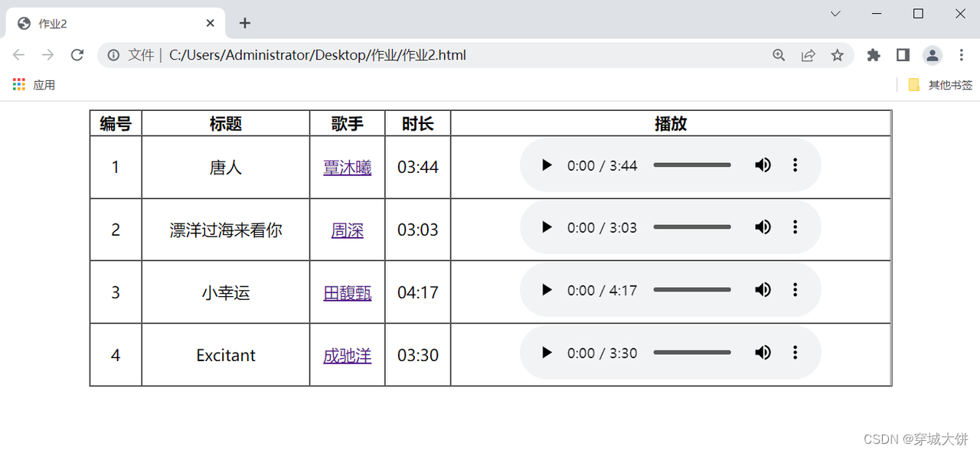Mute the Excitant audio player
Screen dimensions: 980x453
pyautogui.click(x=763, y=353)
